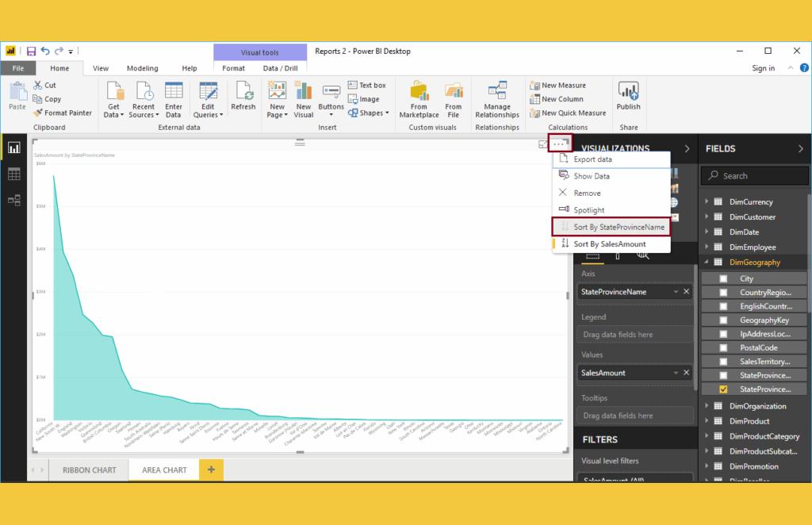Viewport: 812px width, 525px height.
Task: Open the Format tab under Visual tools
Action: (x=234, y=68)
